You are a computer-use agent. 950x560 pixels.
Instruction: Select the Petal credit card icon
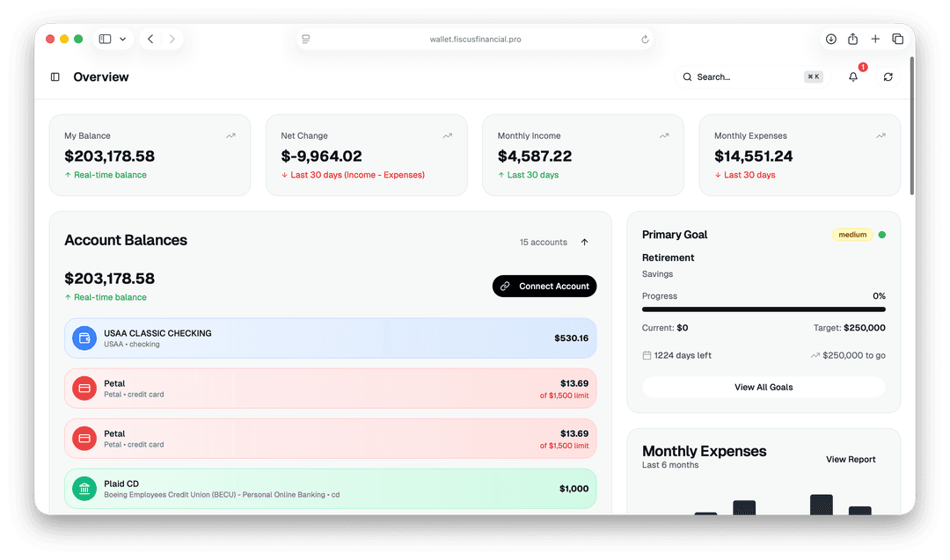[84, 388]
